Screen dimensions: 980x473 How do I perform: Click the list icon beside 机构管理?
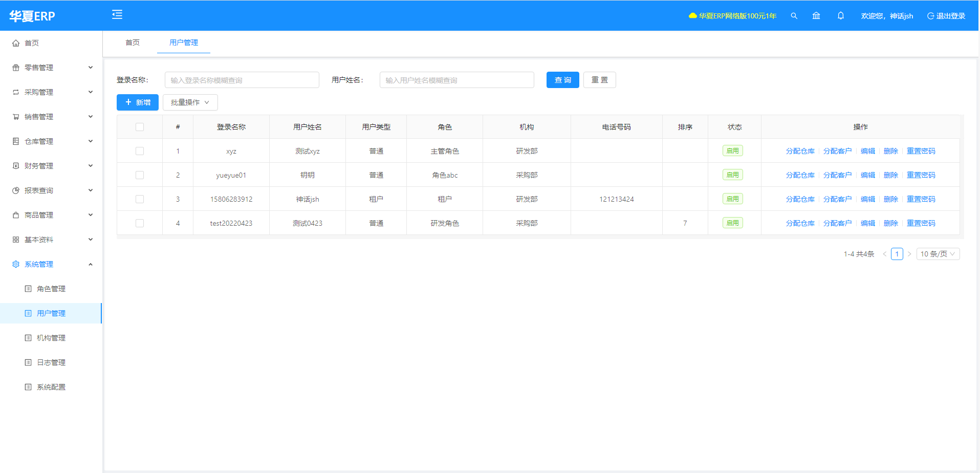28,338
